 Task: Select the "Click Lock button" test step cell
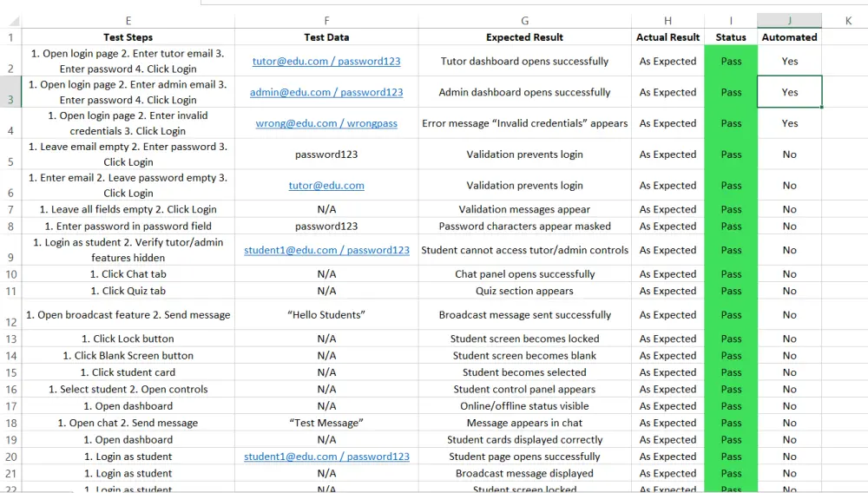[x=128, y=339]
